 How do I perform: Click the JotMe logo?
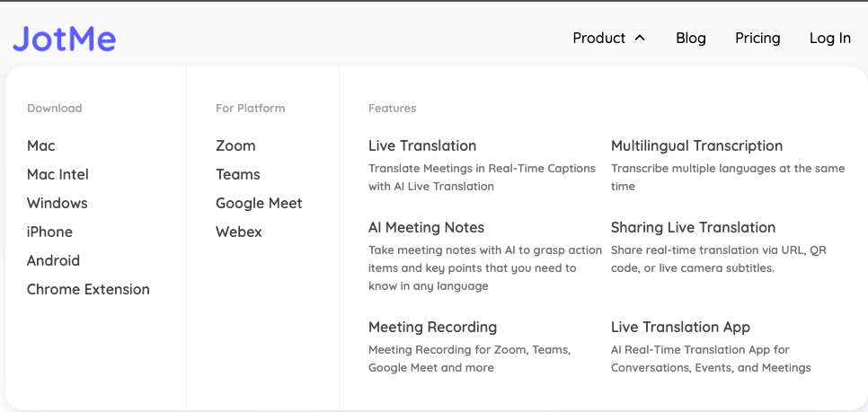64,39
